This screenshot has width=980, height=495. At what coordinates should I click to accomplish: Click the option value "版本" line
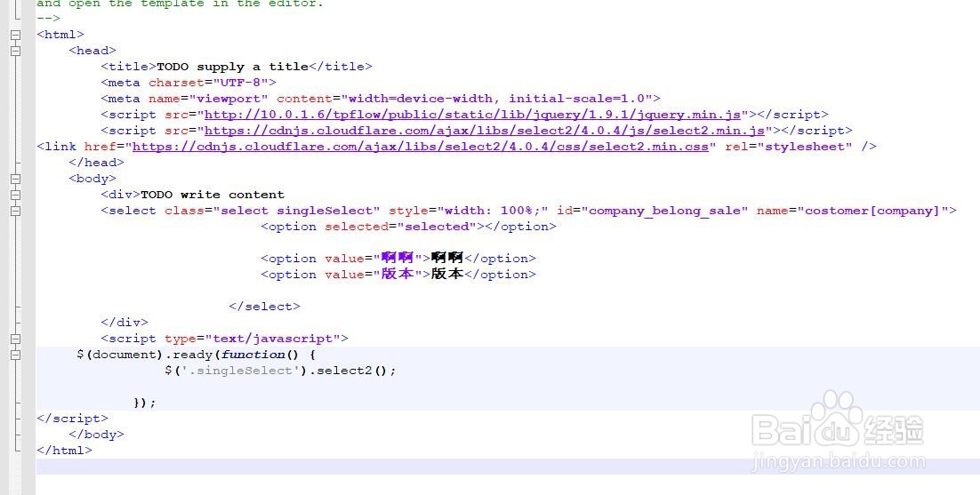[x=398, y=275]
